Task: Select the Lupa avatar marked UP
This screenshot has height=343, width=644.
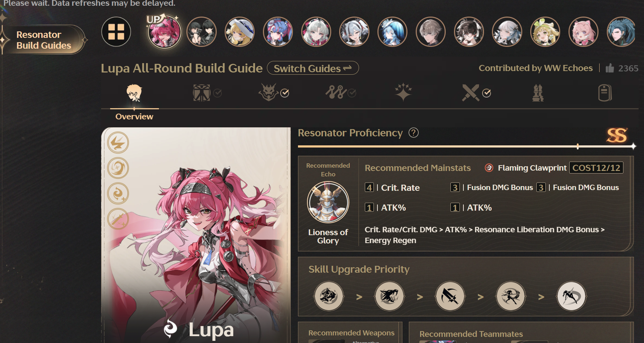Action: 164,32
